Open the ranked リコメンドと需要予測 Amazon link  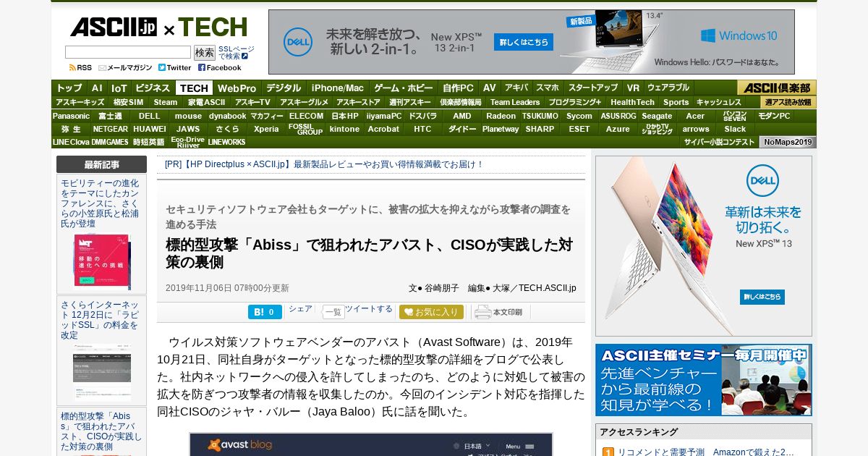click(706, 452)
